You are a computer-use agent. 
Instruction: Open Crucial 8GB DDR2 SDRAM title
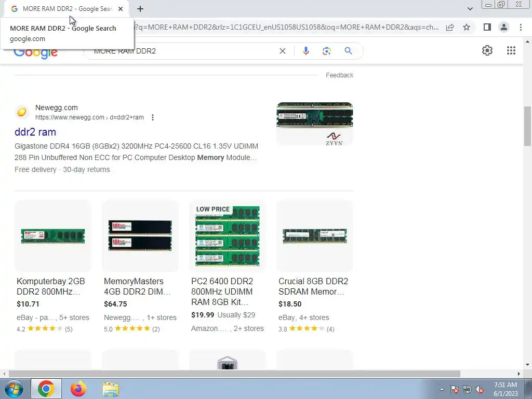pos(313,286)
